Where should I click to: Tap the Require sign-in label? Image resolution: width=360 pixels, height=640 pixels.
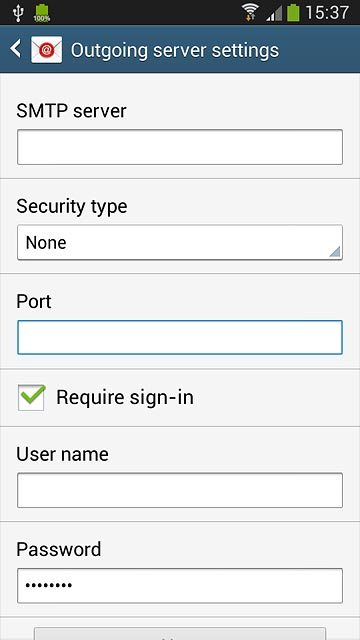click(x=125, y=398)
